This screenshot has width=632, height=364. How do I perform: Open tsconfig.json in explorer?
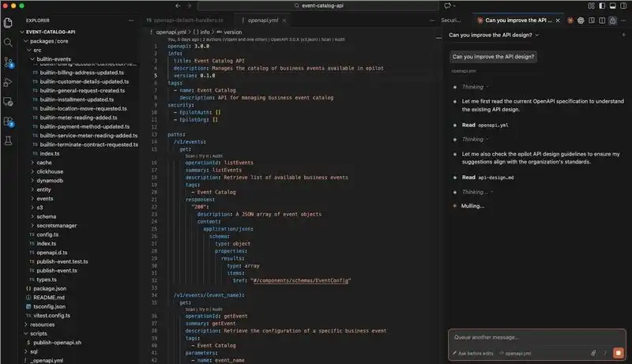pyautogui.click(x=49, y=307)
